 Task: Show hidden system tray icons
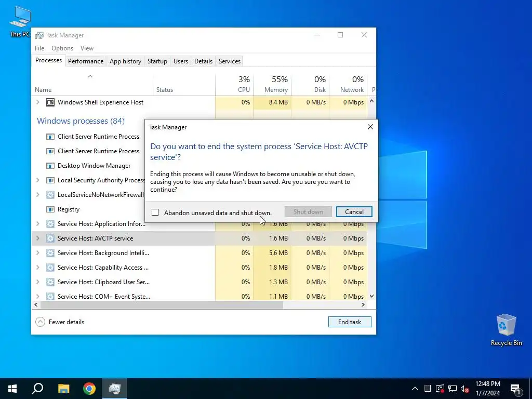click(x=415, y=389)
